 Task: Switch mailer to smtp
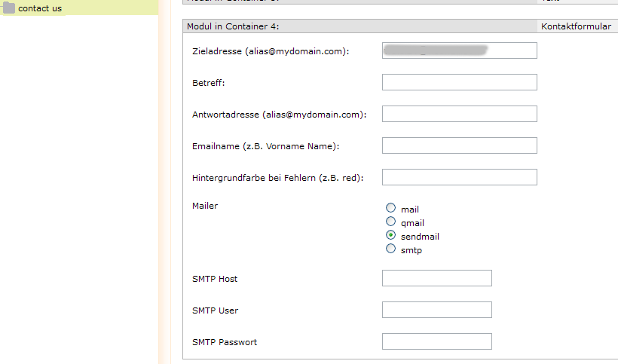click(390, 249)
